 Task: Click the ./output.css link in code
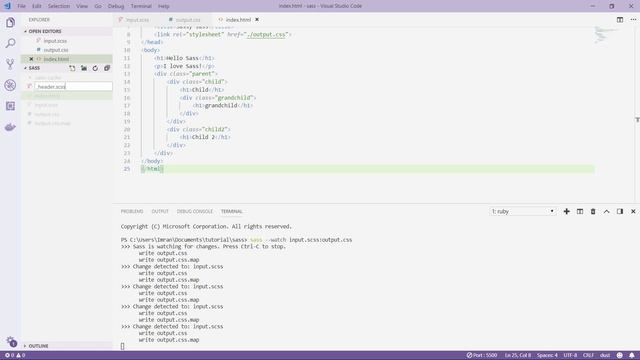point(267,34)
